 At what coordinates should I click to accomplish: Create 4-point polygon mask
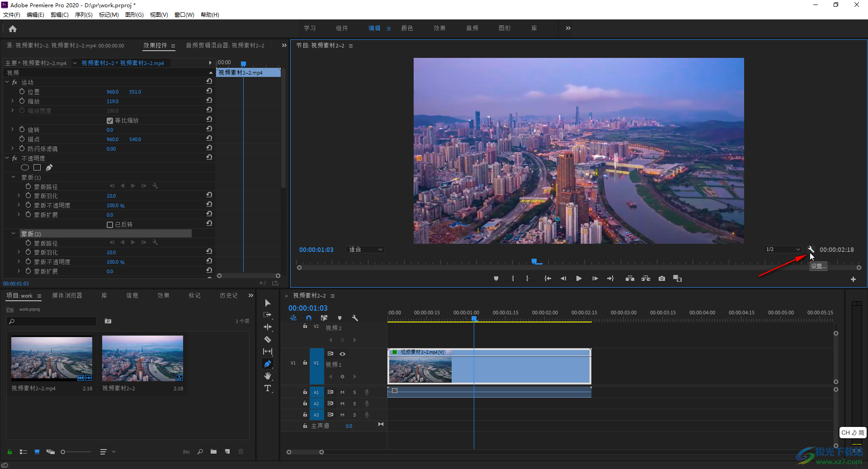37,168
